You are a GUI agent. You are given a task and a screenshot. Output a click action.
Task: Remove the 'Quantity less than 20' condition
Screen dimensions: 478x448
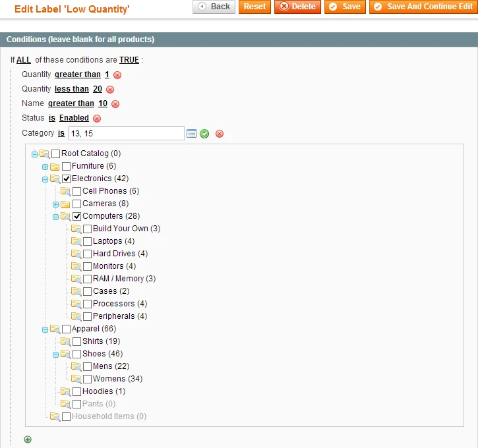110,90
